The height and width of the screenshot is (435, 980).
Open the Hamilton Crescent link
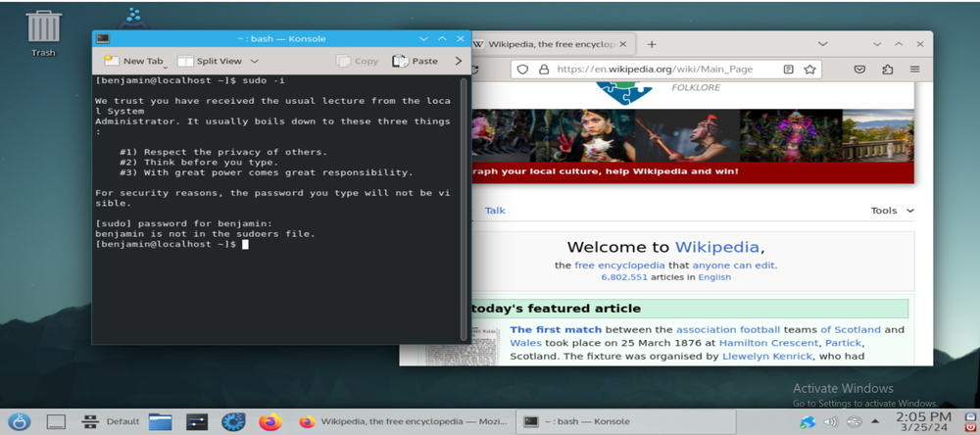click(768, 343)
